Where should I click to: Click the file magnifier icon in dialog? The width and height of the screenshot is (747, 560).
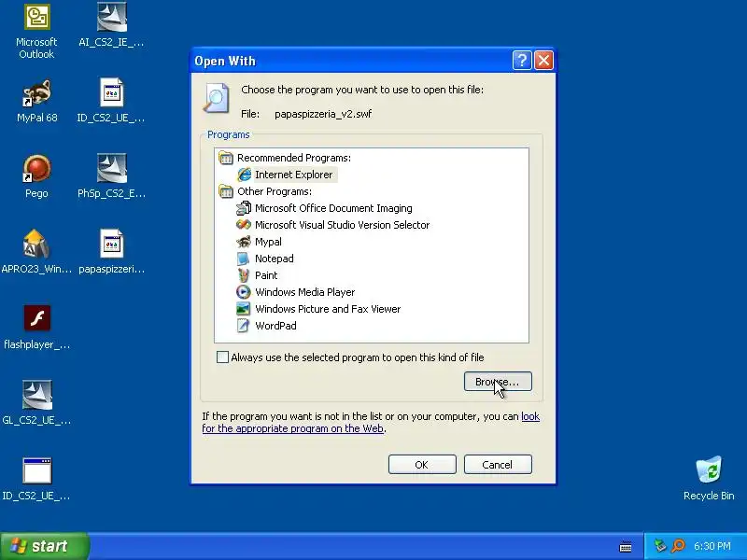point(217,98)
